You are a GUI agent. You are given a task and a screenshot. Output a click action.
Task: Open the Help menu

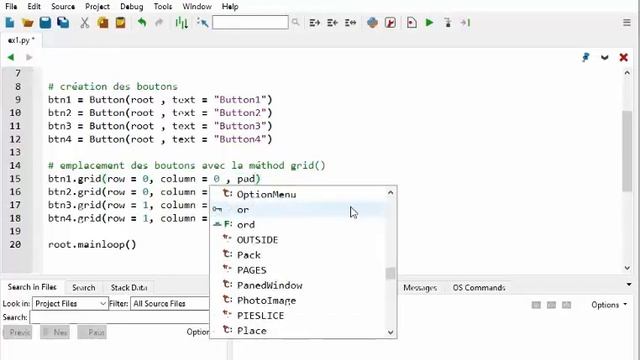click(230, 7)
